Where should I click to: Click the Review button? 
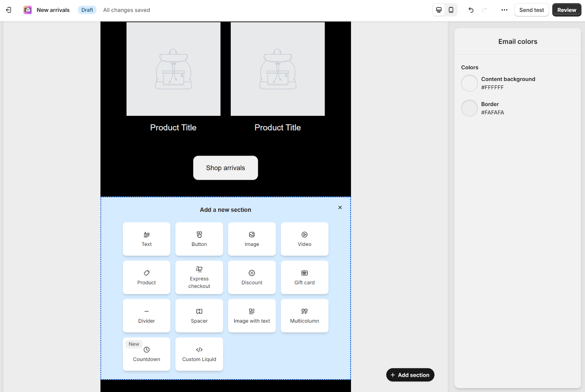pyautogui.click(x=566, y=10)
